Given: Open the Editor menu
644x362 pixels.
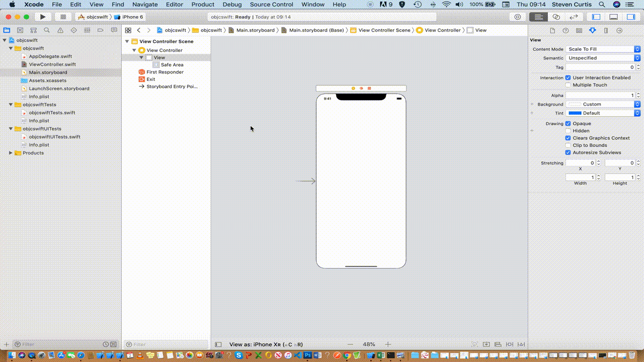Looking at the screenshot, I should click(175, 5).
